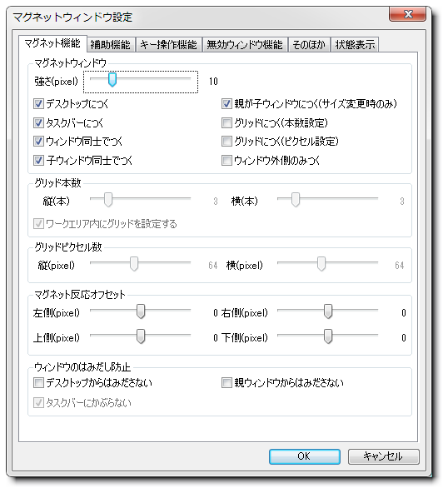The height and width of the screenshot is (493, 448).
Task: Toggle タスクバーにつく checkbox
Action: pyautogui.click(x=38, y=122)
